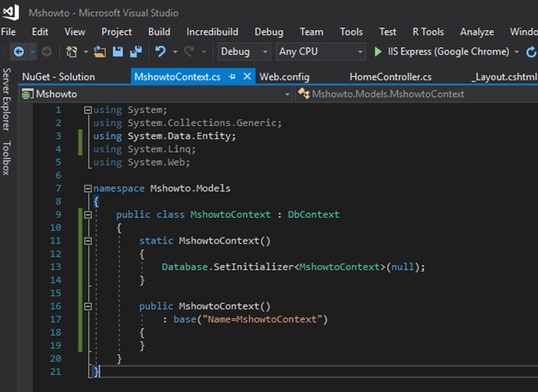Click the null argument on line 13
This screenshot has height=392, width=538.
coord(402,267)
